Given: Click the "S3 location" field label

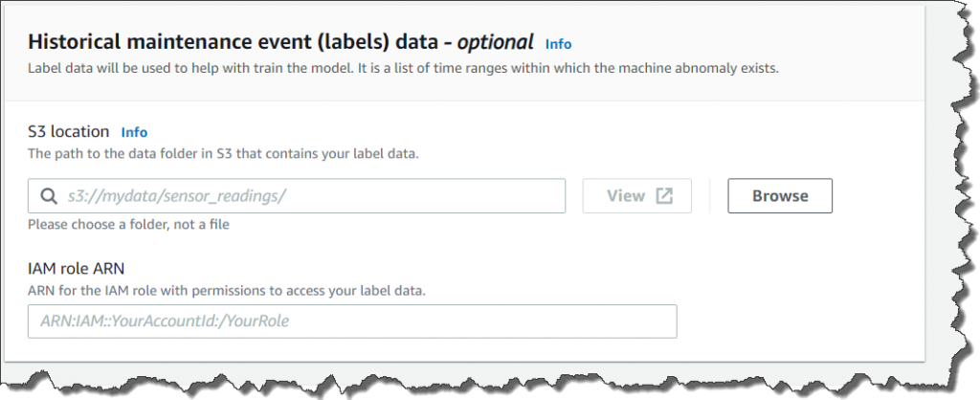Looking at the screenshot, I should click(x=69, y=131).
